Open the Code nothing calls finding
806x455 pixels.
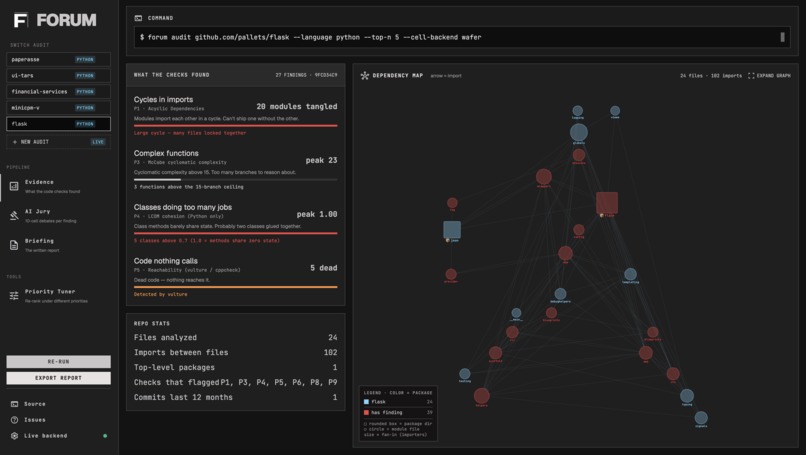[235, 278]
